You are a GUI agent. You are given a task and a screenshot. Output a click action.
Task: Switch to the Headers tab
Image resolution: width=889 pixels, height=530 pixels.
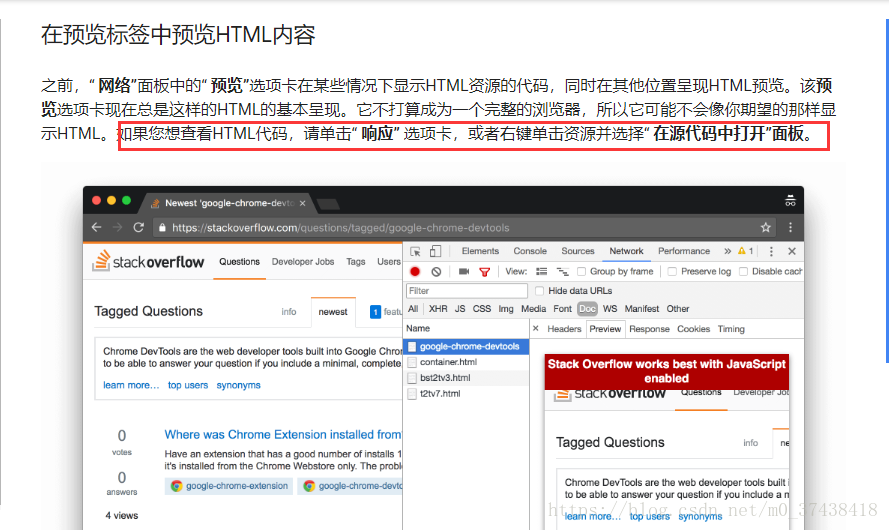(564, 329)
